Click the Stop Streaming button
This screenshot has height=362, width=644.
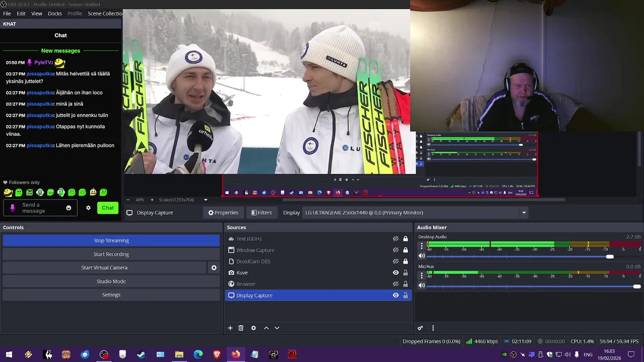point(111,240)
